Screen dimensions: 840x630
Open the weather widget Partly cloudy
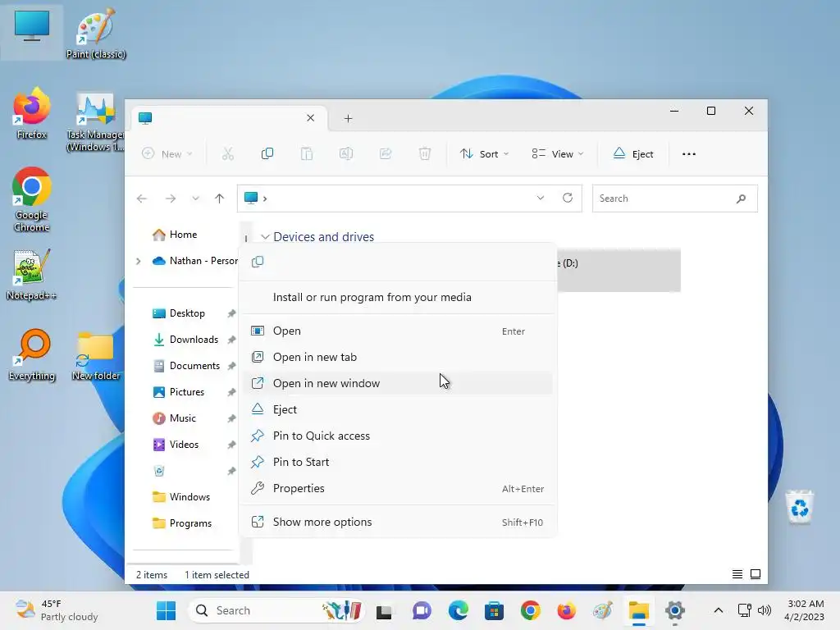(57, 610)
